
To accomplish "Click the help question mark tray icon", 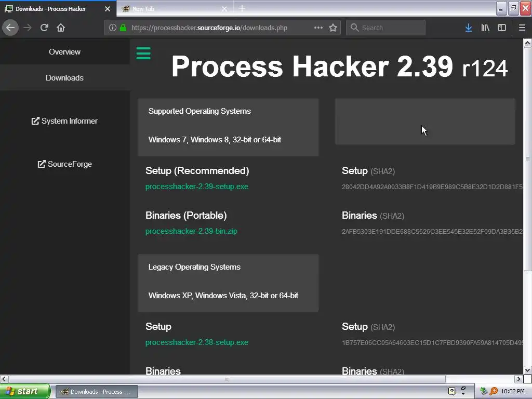I will [451, 391].
